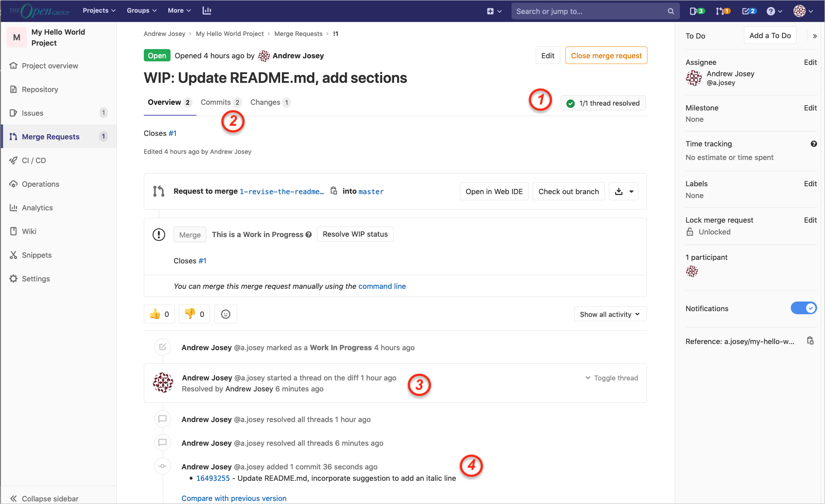Open the to-do list counter icon
The height and width of the screenshot is (504, 825).
(x=749, y=11)
